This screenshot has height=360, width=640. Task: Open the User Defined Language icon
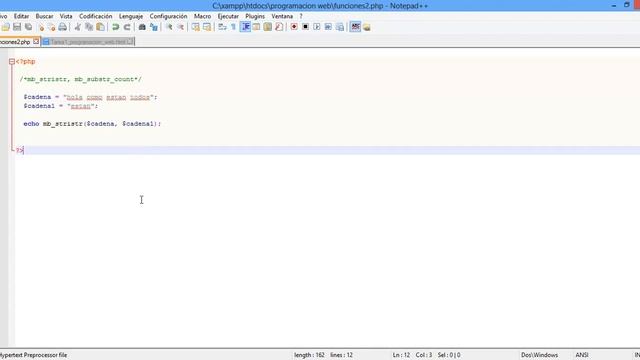pos(256,27)
